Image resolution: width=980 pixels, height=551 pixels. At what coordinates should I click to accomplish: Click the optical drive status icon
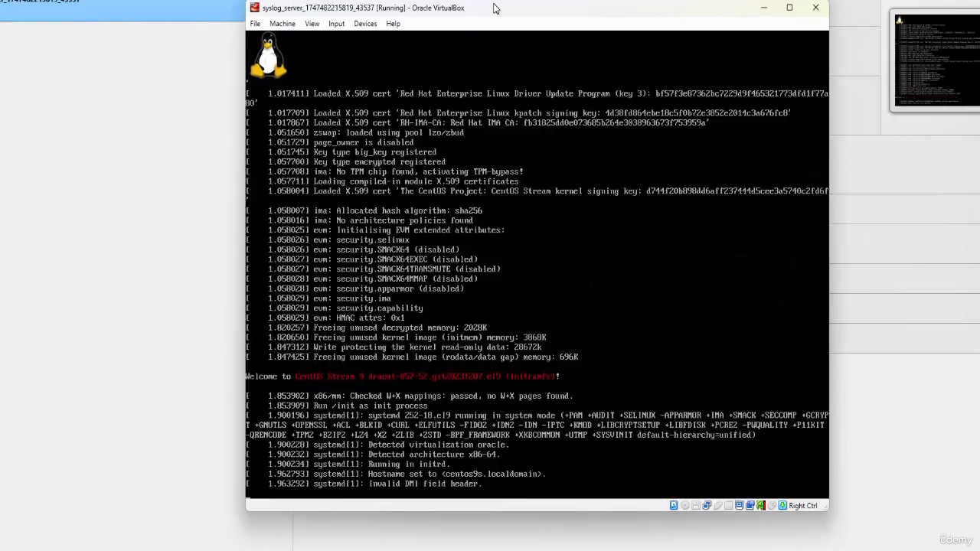click(x=685, y=505)
